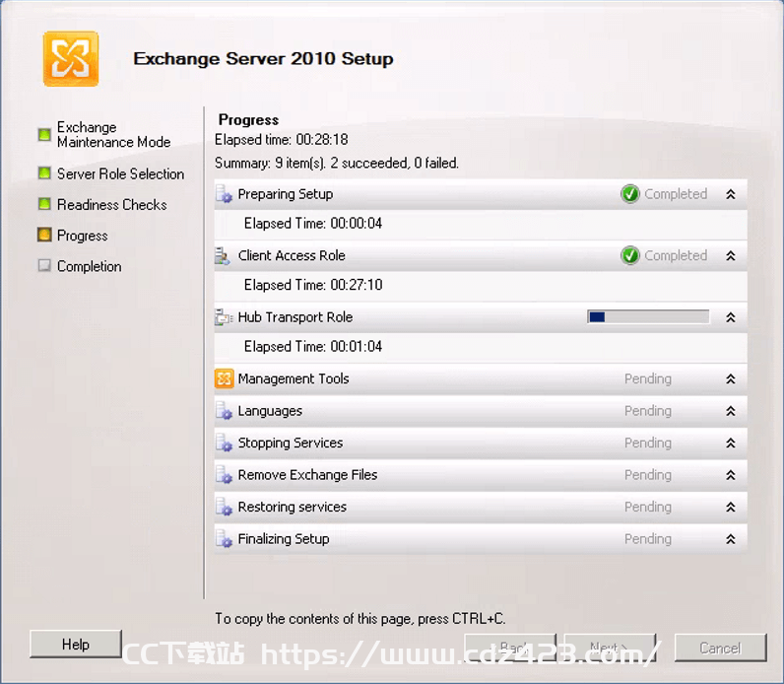This screenshot has width=784, height=684.
Task: Click the Management Tools icon
Action: (x=224, y=378)
